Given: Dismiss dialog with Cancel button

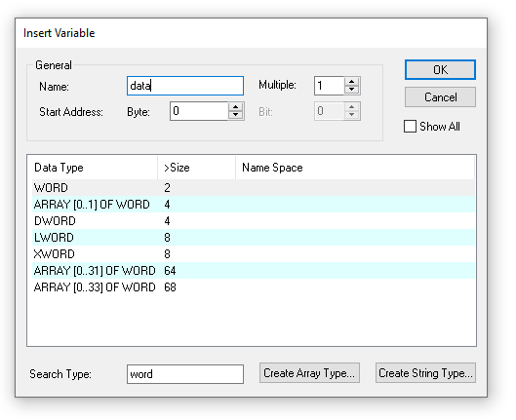Looking at the screenshot, I should pos(440,96).
